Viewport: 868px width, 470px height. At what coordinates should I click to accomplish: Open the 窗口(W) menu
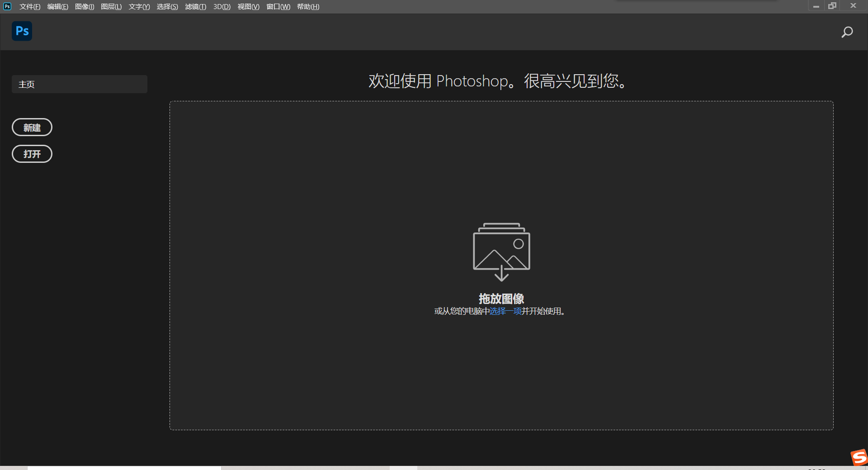[278, 7]
